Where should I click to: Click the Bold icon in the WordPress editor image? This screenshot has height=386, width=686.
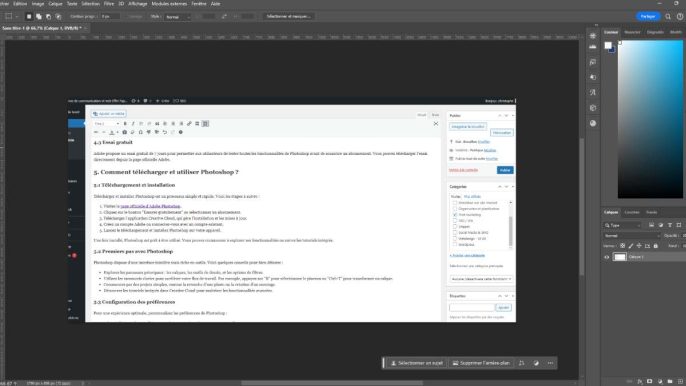pos(125,124)
